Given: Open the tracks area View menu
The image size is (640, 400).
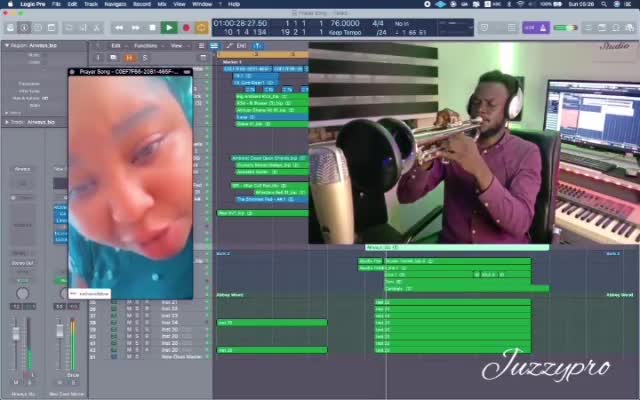Looking at the screenshot, I should pos(176,46).
